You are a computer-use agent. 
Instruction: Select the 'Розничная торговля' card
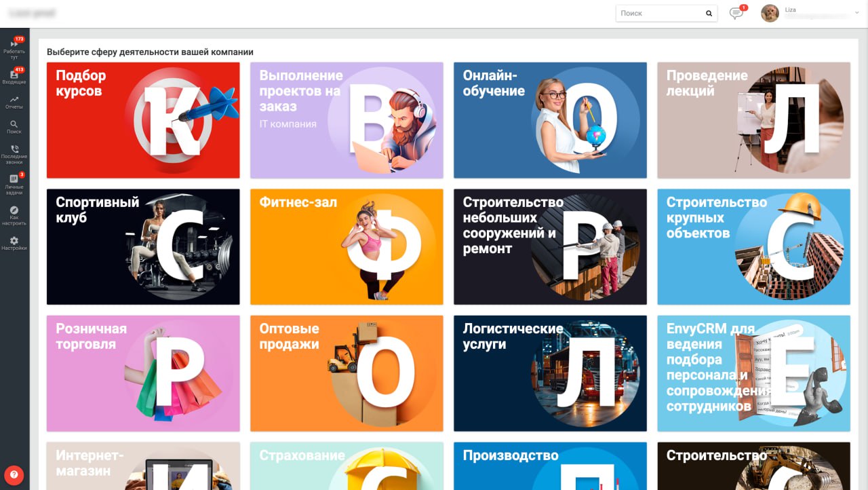(x=143, y=373)
